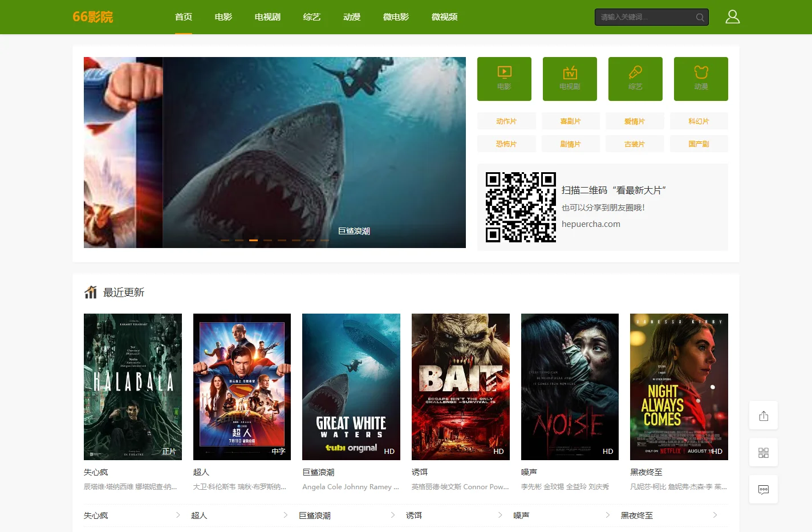Open the 微电影 nav tab
The width and height of the screenshot is (812, 532).
tap(396, 17)
